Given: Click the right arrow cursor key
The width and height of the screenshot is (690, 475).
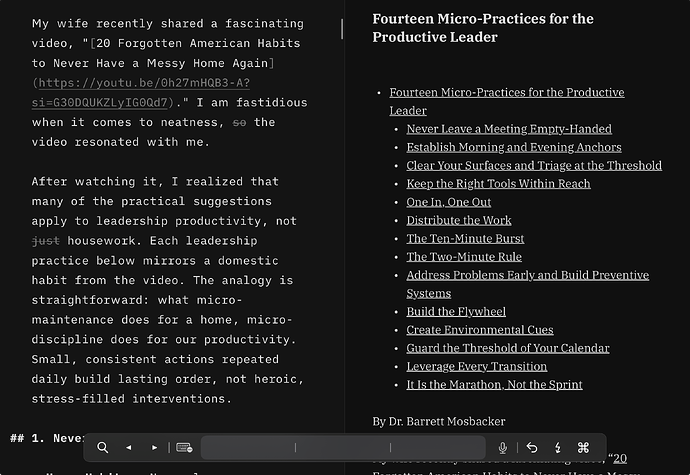Looking at the screenshot, I should tap(154, 448).
